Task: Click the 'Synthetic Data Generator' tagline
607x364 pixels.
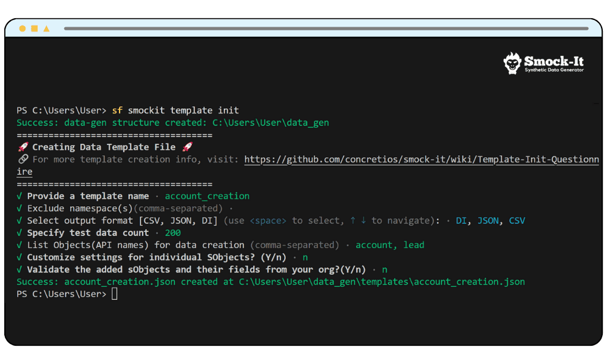Action: point(554,70)
